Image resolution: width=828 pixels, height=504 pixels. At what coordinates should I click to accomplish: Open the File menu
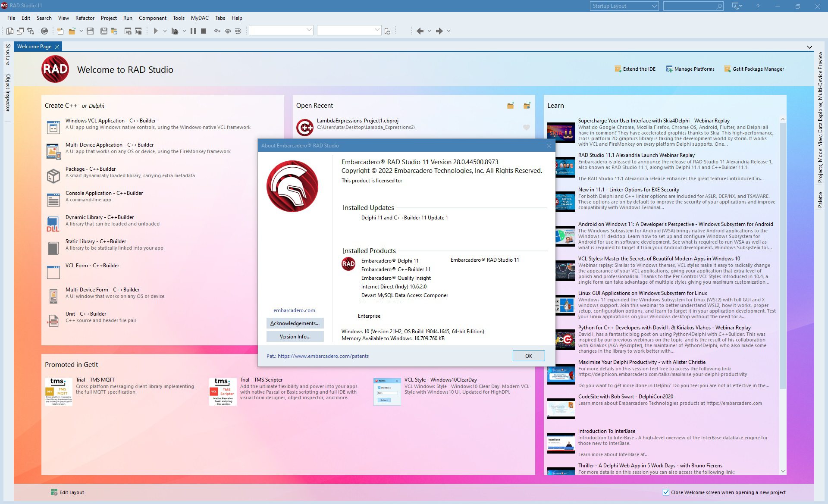pyautogui.click(x=11, y=18)
